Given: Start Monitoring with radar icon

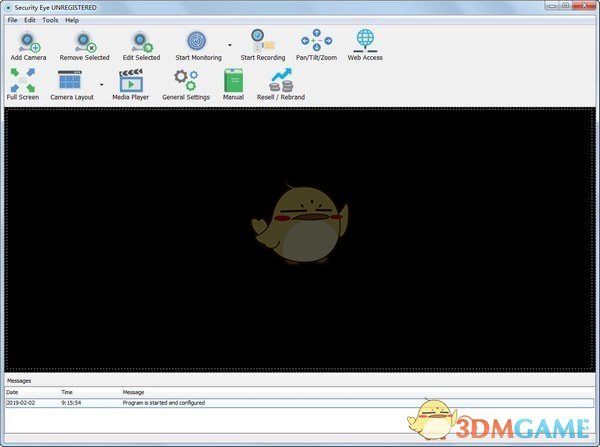Looking at the screenshot, I should tap(197, 41).
